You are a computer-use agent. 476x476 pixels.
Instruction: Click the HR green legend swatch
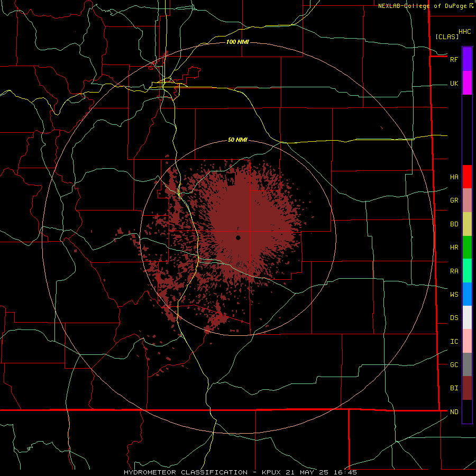(x=467, y=248)
